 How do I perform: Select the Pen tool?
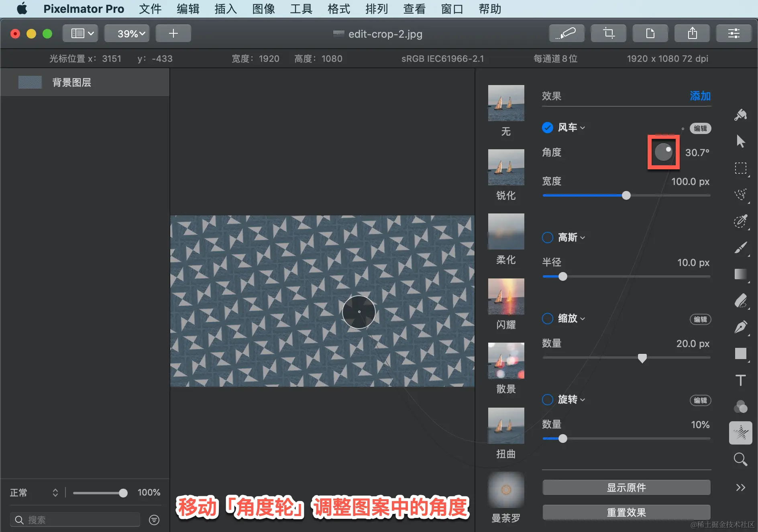(x=740, y=327)
